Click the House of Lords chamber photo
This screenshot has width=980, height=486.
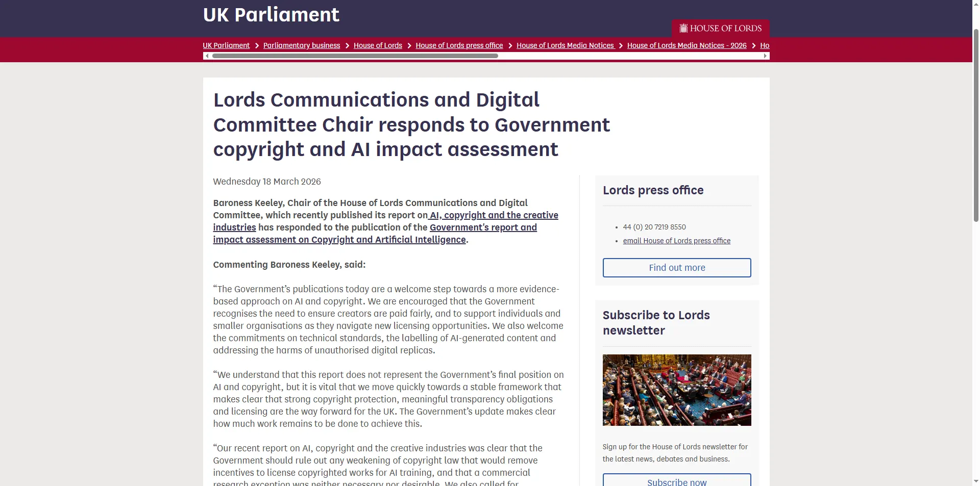click(677, 390)
